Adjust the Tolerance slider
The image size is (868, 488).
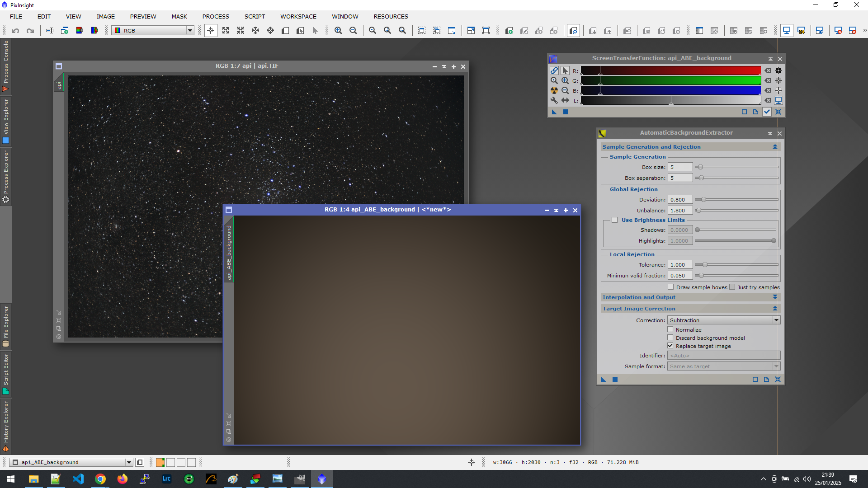(x=736, y=265)
